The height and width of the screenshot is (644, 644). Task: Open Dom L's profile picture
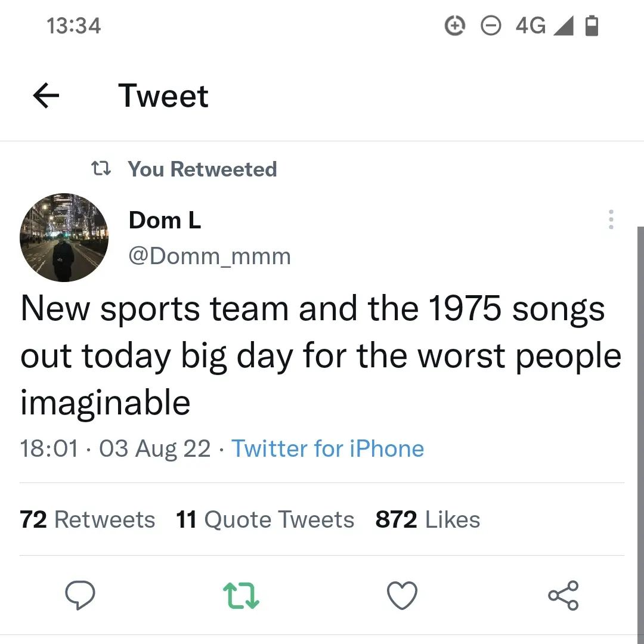pos(64,237)
